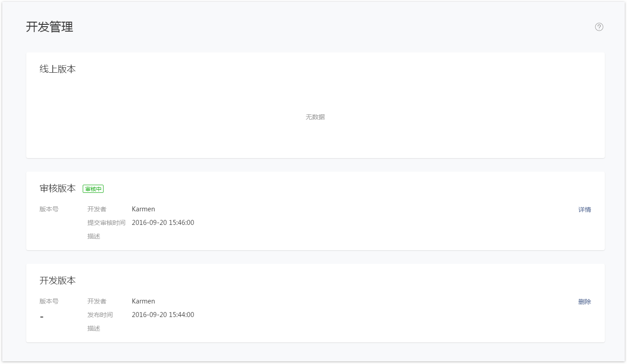Click developer name Karmen under 开发版本
This screenshot has width=627, height=364.
pyautogui.click(x=143, y=301)
